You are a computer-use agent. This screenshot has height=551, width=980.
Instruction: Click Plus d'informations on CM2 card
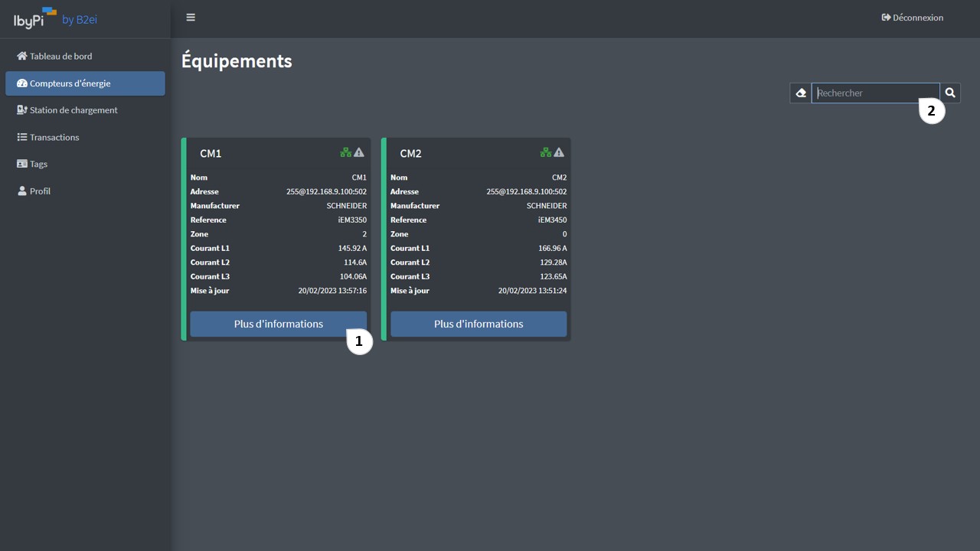(x=479, y=324)
